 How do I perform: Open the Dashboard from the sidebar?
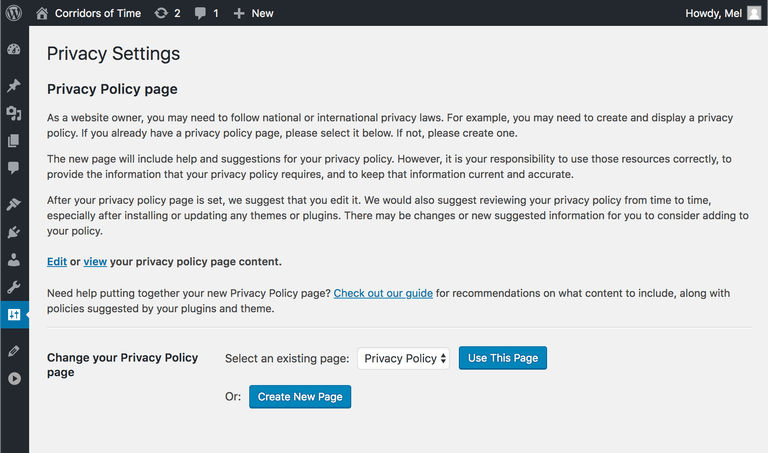(x=14, y=50)
